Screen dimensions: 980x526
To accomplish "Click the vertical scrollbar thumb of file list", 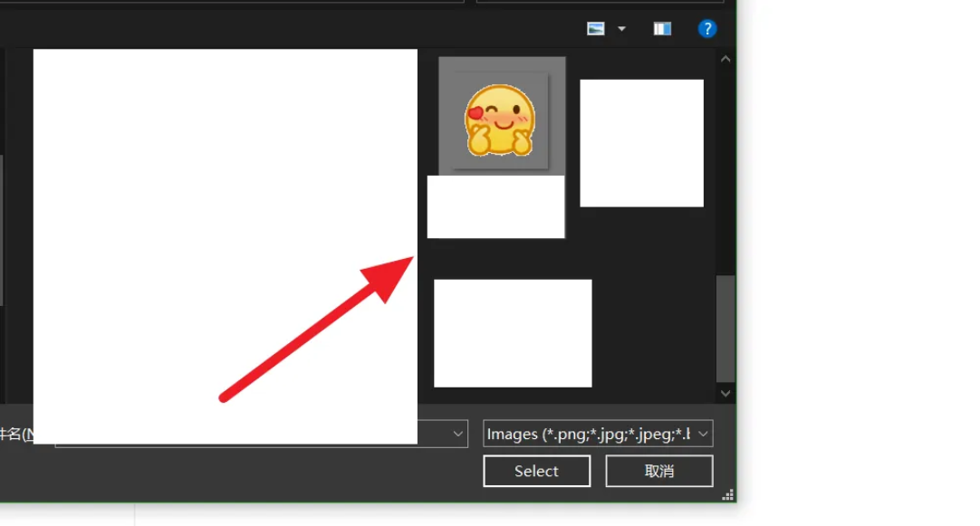I will 725,329.
